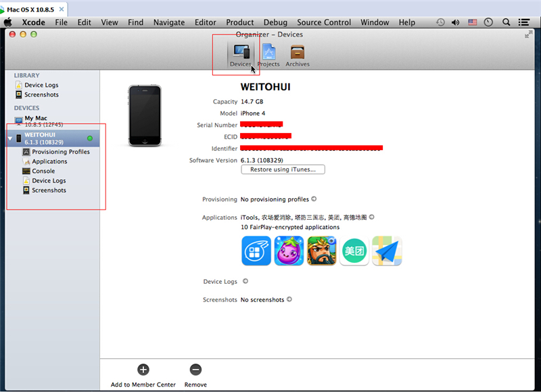Screen dimensions: 541x392
Task: Collapse the WEITOHUI device disclosure triangle
Action: coord(10,139)
